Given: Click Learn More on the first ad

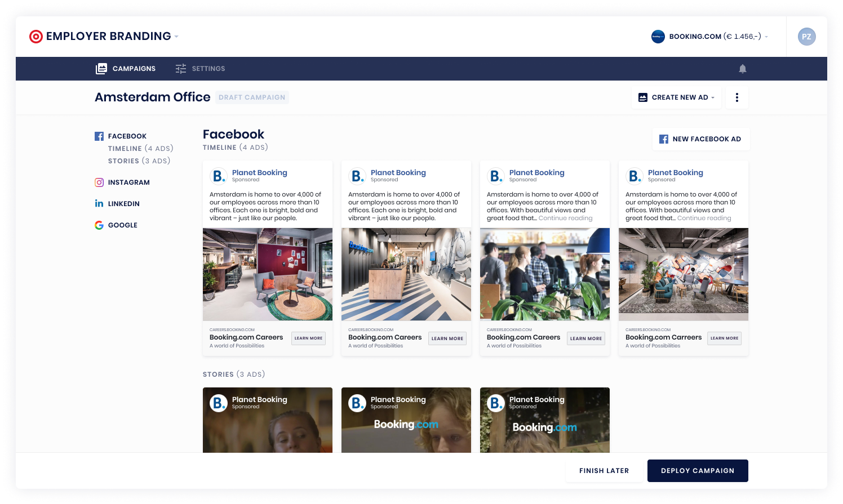Looking at the screenshot, I should (x=308, y=338).
